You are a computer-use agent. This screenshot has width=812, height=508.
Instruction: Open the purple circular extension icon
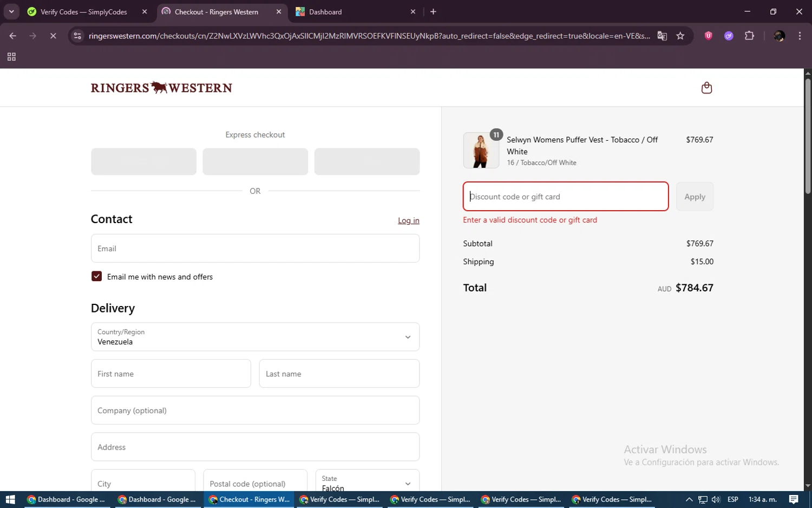[729, 36]
